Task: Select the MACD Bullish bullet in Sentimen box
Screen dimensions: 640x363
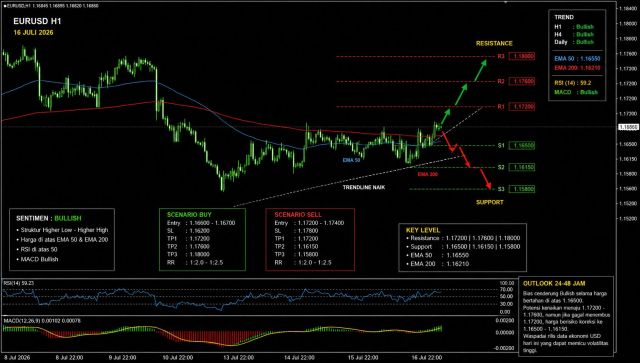Action: (37, 259)
